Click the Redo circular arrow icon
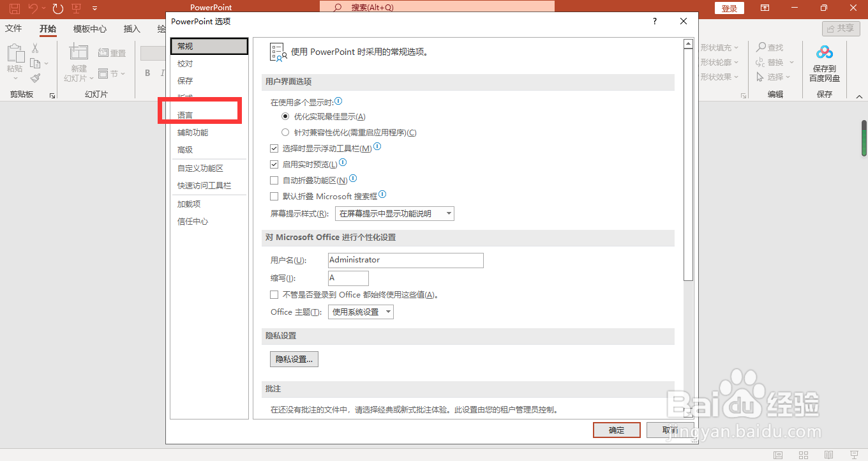Screen dimensions: 868x461 [x=58, y=8]
